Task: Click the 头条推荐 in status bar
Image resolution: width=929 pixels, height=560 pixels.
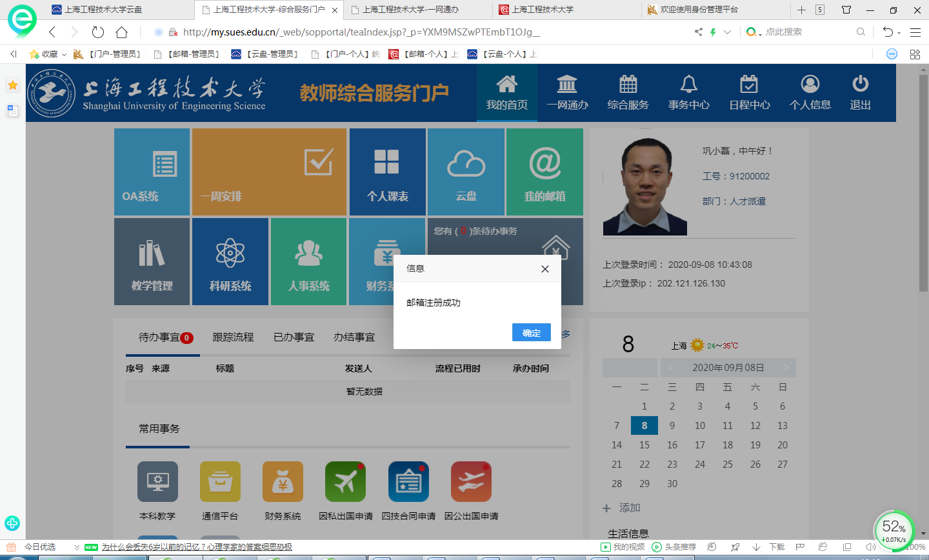Action: [674, 547]
